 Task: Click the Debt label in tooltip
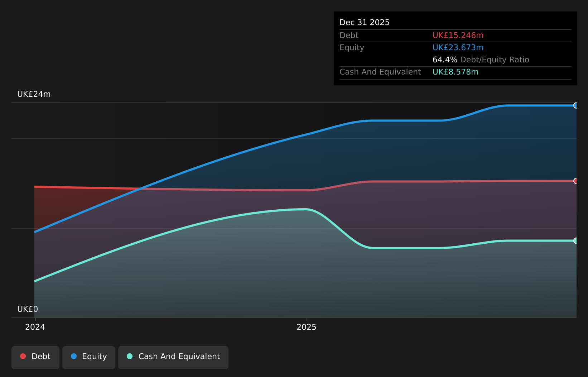[x=349, y=35]
